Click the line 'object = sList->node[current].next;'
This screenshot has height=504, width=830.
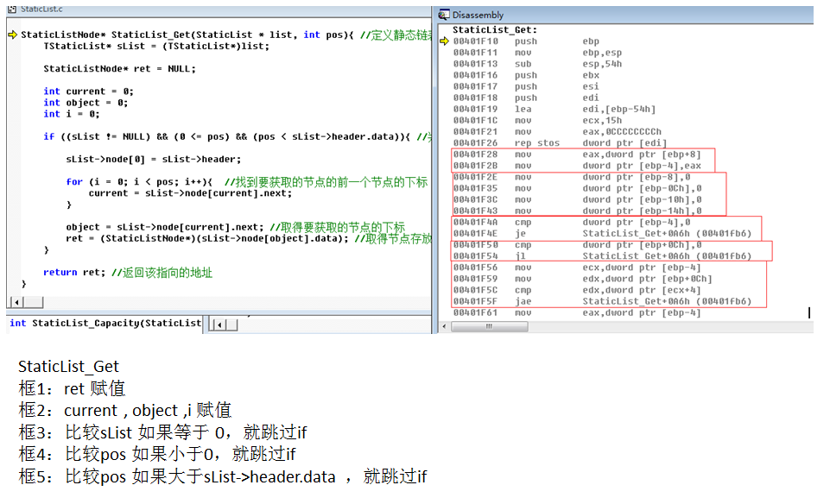(236, 228)
